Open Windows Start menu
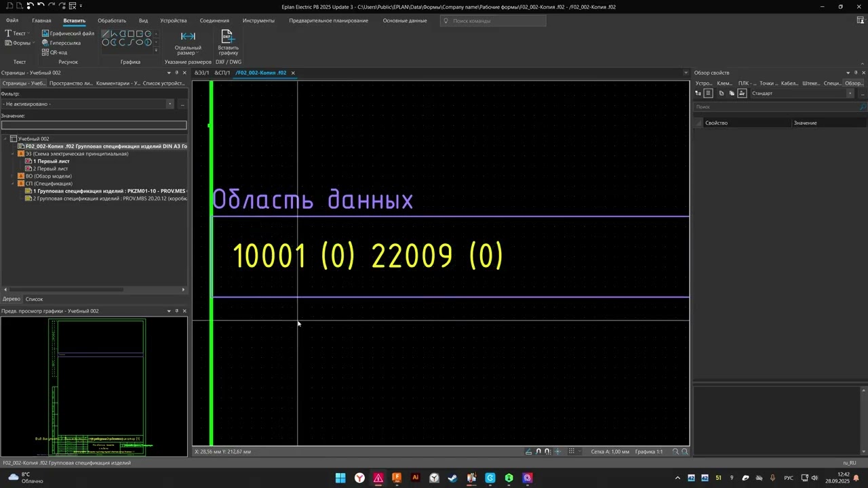 point(340,478)
